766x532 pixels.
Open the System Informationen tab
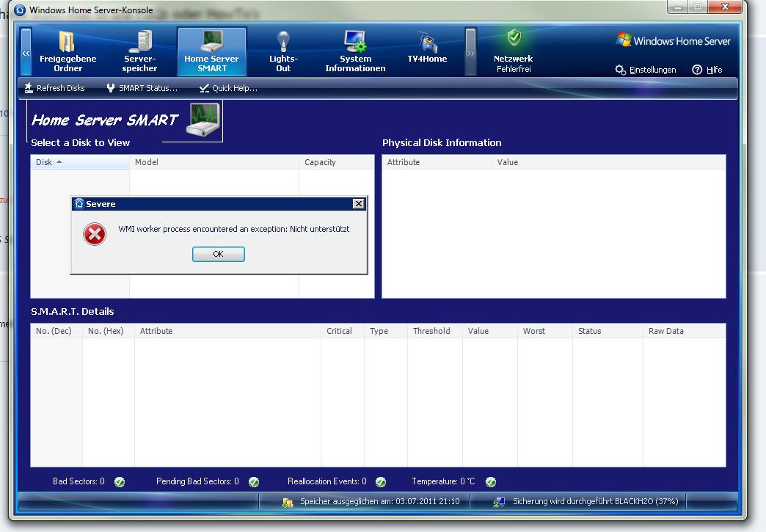pyautogui.click(x=355, y=51)
